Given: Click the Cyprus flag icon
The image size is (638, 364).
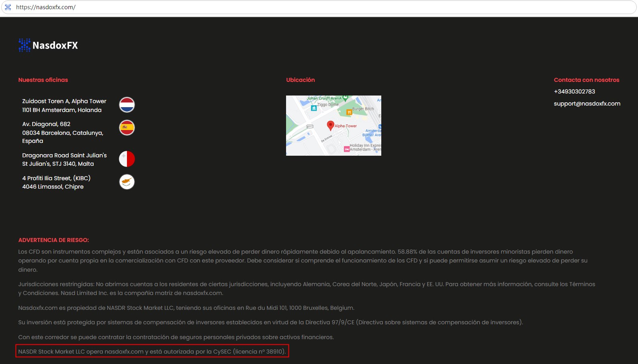Looking at the screenshot, I should (x=127, y=182).
